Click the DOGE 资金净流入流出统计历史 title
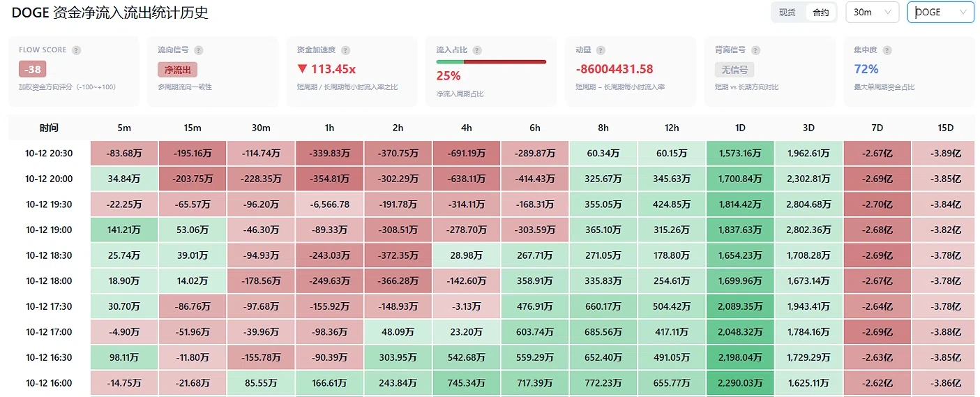 click(x=110, y=13)
